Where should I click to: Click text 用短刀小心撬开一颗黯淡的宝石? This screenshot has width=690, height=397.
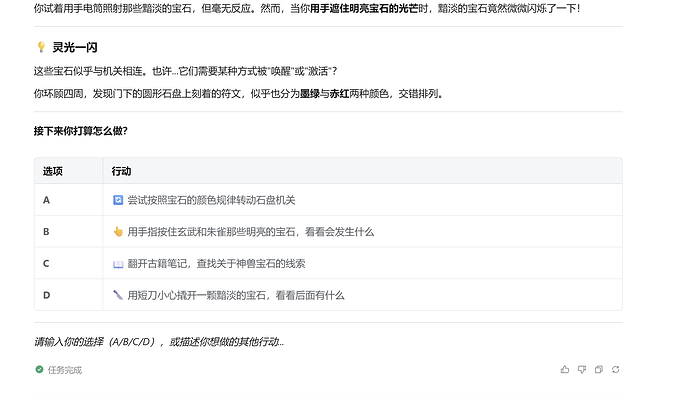[x=197, y=295]
